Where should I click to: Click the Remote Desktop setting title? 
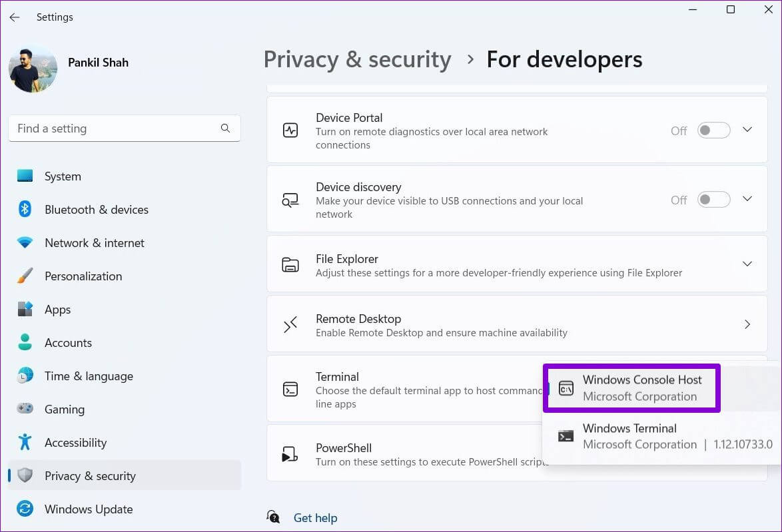point(358,319)
